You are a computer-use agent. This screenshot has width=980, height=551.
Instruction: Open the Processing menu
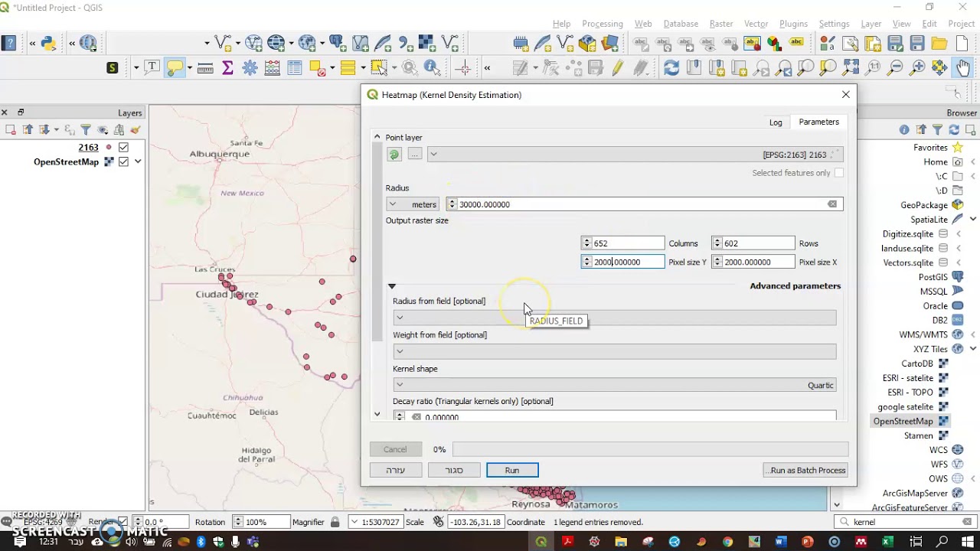pos(603,24)
